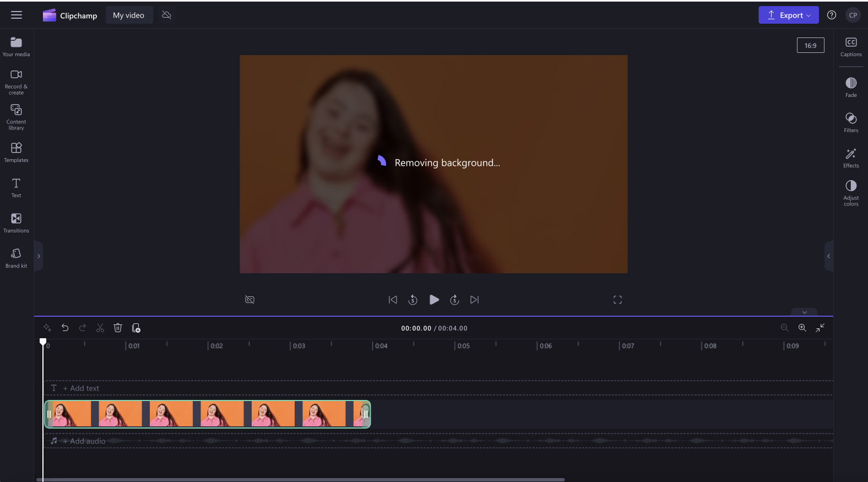The height and width of the screenshot is (482, 868).
Task: Duplicate the selected clip
Action: [x=136, y=328]
